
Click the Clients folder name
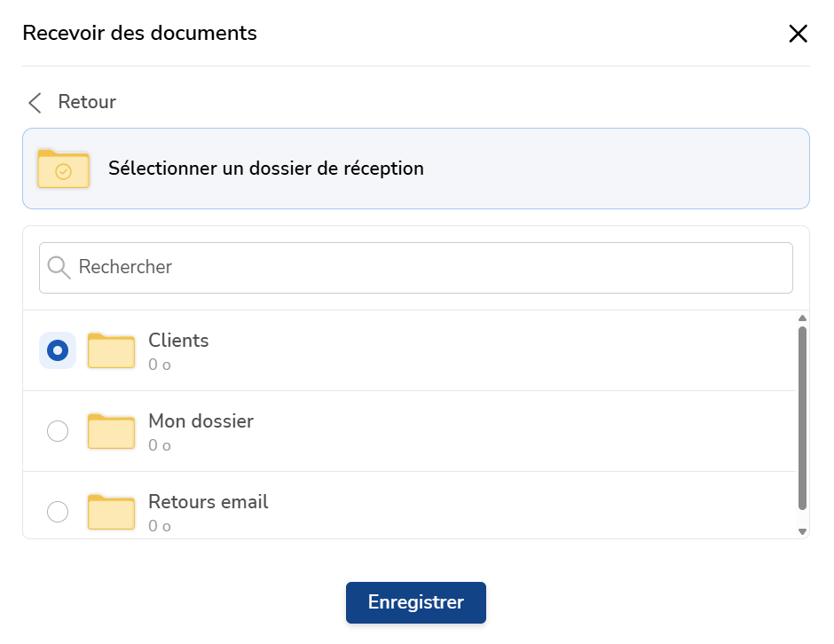pos(178,341)
